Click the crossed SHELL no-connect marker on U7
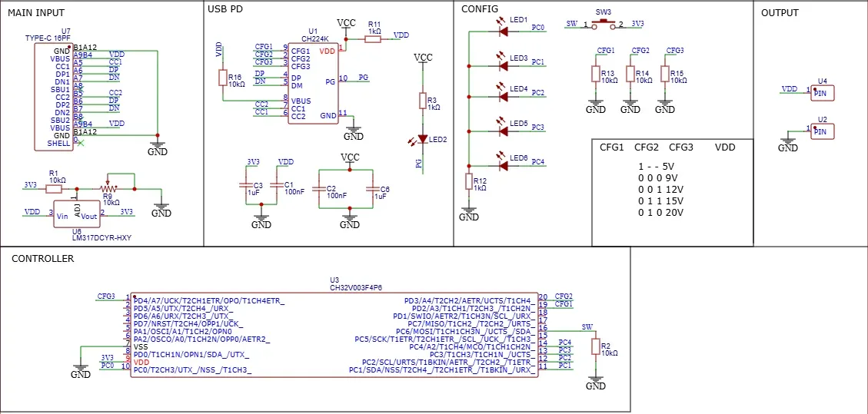The height and width of the screenshot is (414, 868). (81, 143)
